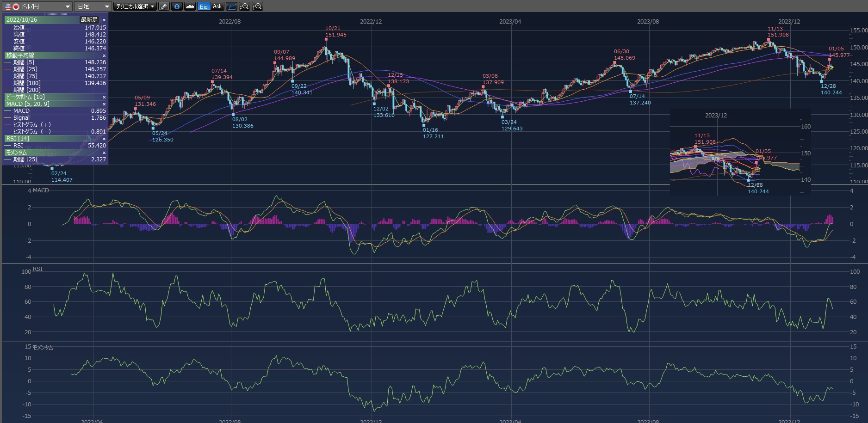Click the orange 期間 [25] line swatch
Image resolution: width=868 pixels, height=423 pixels.
tap(8, 69)
